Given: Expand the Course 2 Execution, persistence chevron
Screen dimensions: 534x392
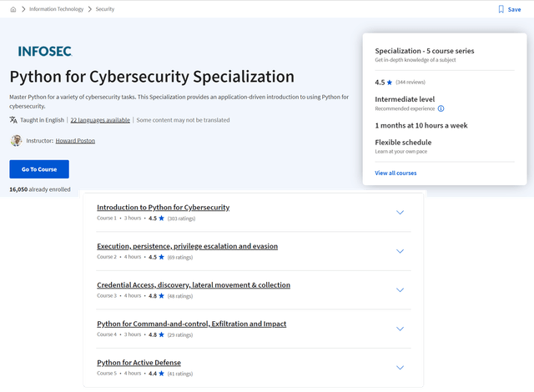Looking at the screenshot, I should click(x=400, y=251).
